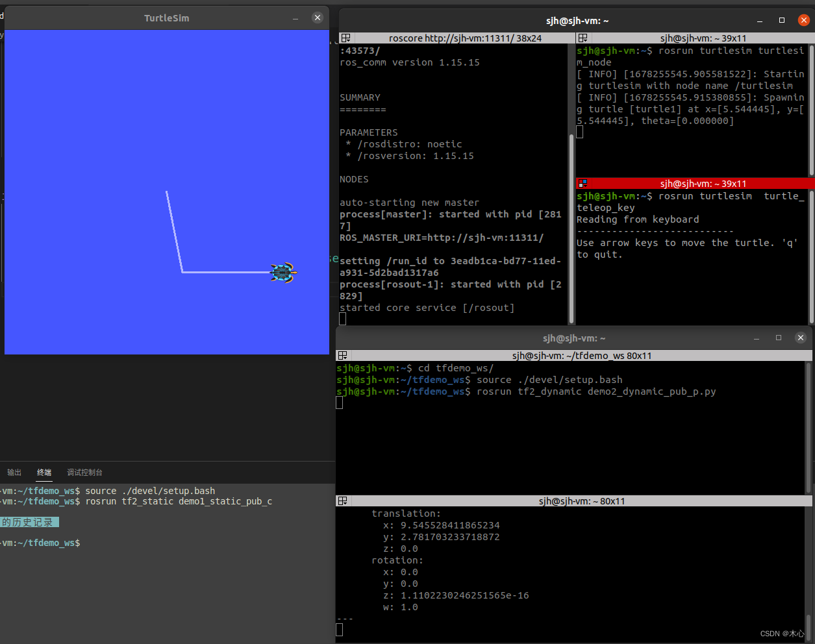
Task: Click the sjh@sjh-vm: ~ 80x11 pane title
Action: pos(582,501)
